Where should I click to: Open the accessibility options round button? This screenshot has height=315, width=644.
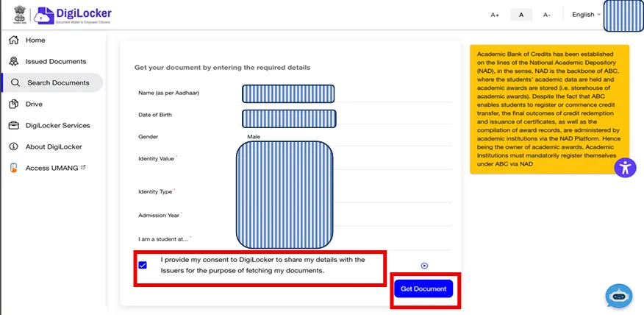(x=625, y=167)
